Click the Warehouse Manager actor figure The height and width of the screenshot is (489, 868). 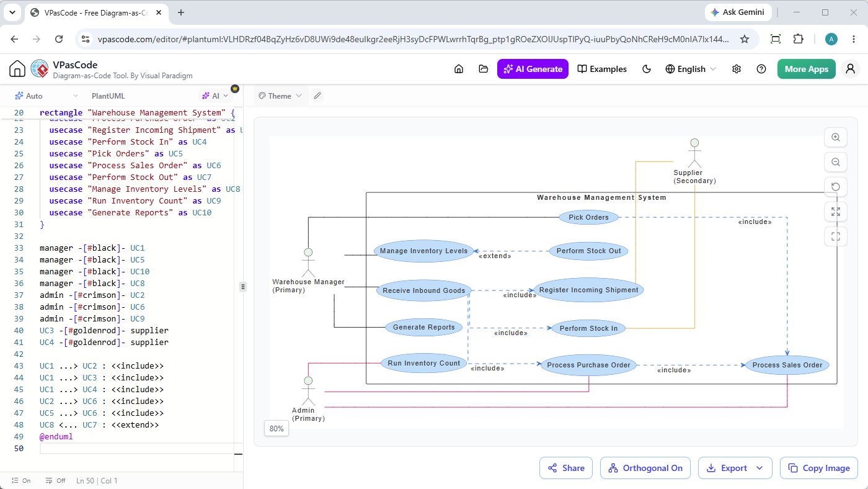point(308,263)
